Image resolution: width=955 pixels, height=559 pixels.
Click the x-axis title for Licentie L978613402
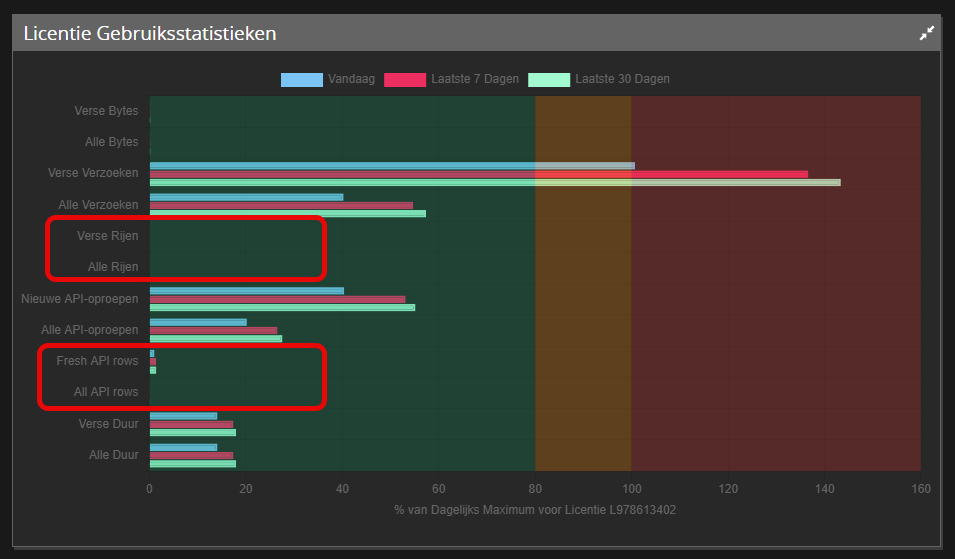coord(535,511)
